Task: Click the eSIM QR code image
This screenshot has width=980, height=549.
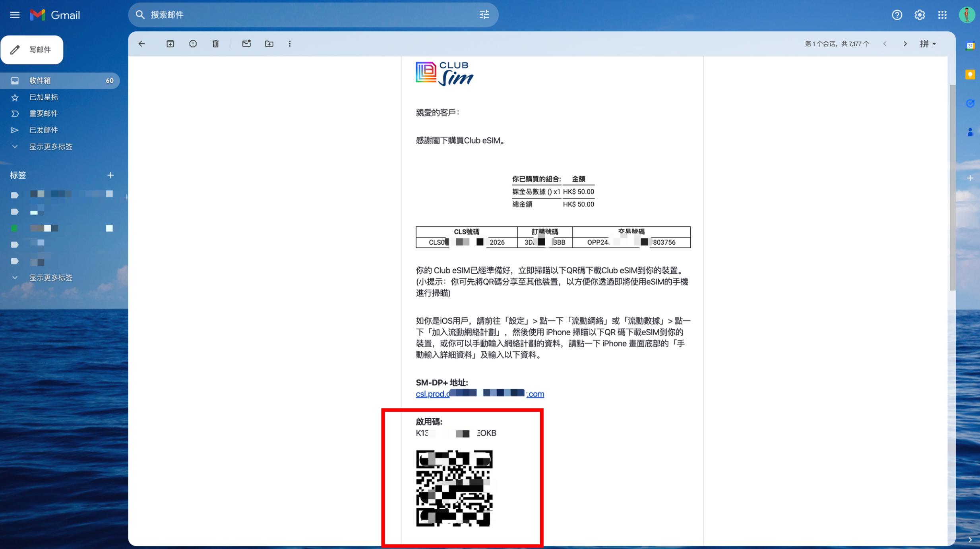Action: point(454,488)
